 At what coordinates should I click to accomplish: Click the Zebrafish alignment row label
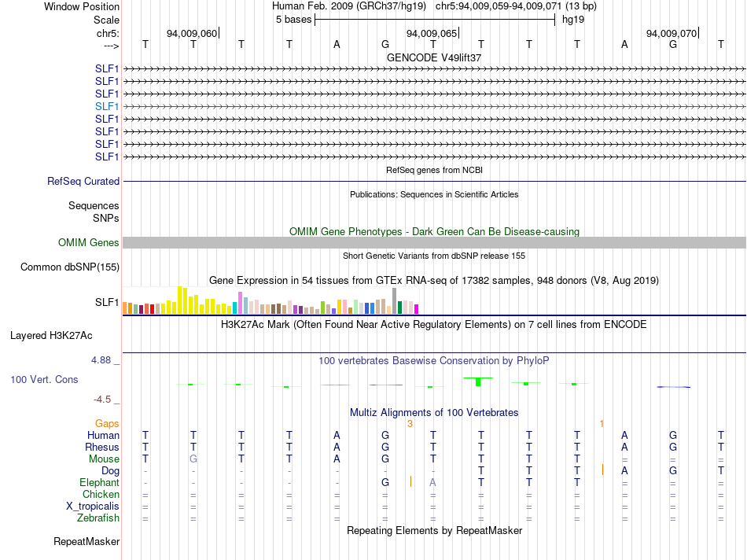coord(98,518)
